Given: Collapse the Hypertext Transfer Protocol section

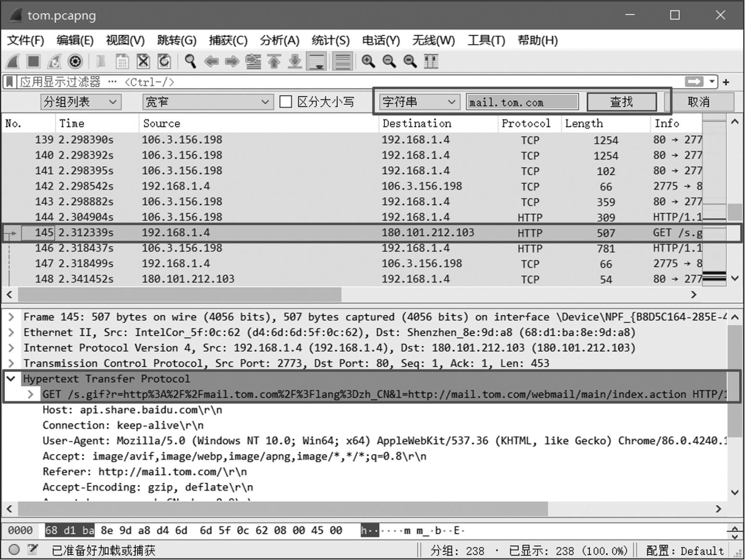Looking at the screenshot, I should pos(11,379).
